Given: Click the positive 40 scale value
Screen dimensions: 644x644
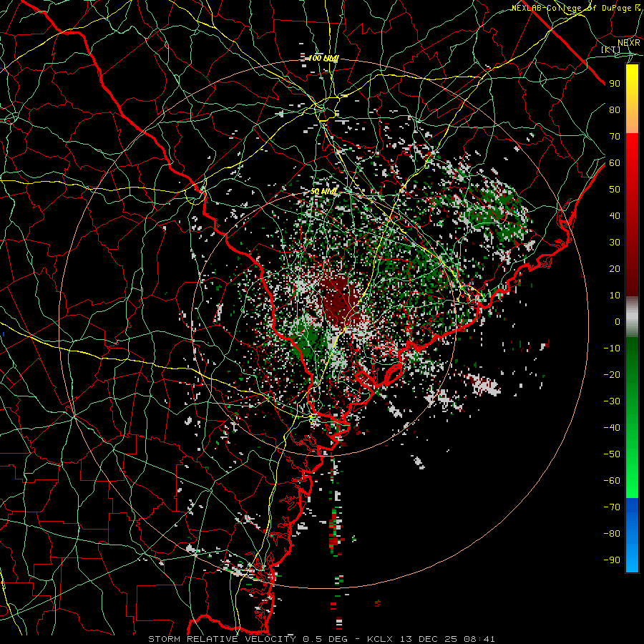Looking at the screenshot, I should coord(615,216).
